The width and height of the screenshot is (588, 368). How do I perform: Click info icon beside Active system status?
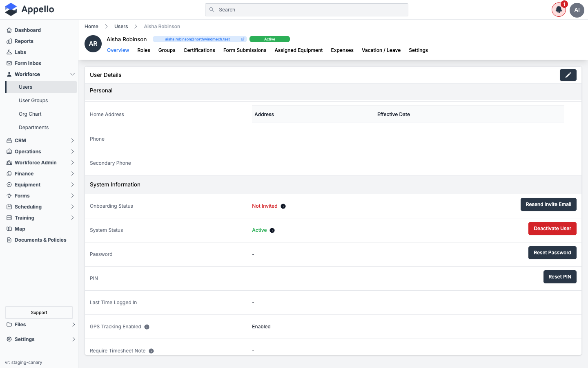(272, 230)
